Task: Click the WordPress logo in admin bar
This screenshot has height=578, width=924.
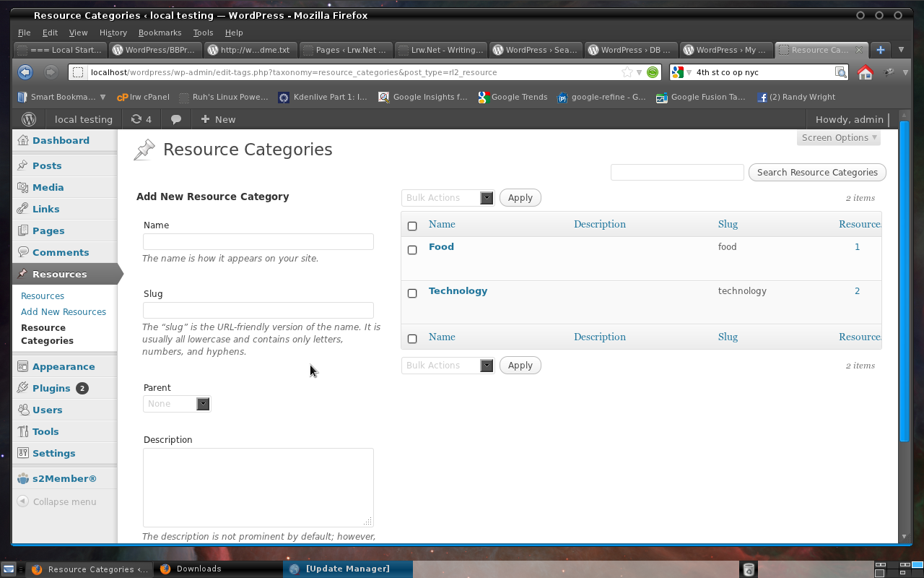Action: (x=29, y=119)
